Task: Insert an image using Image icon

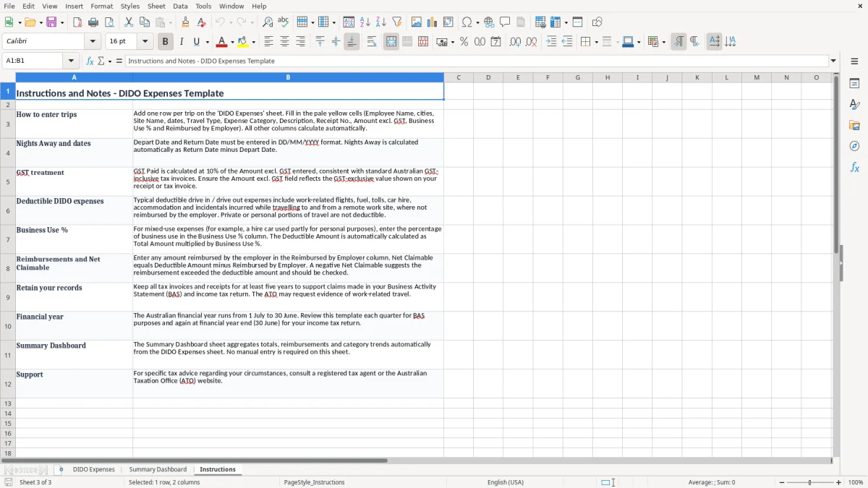Action: [417, 22]
